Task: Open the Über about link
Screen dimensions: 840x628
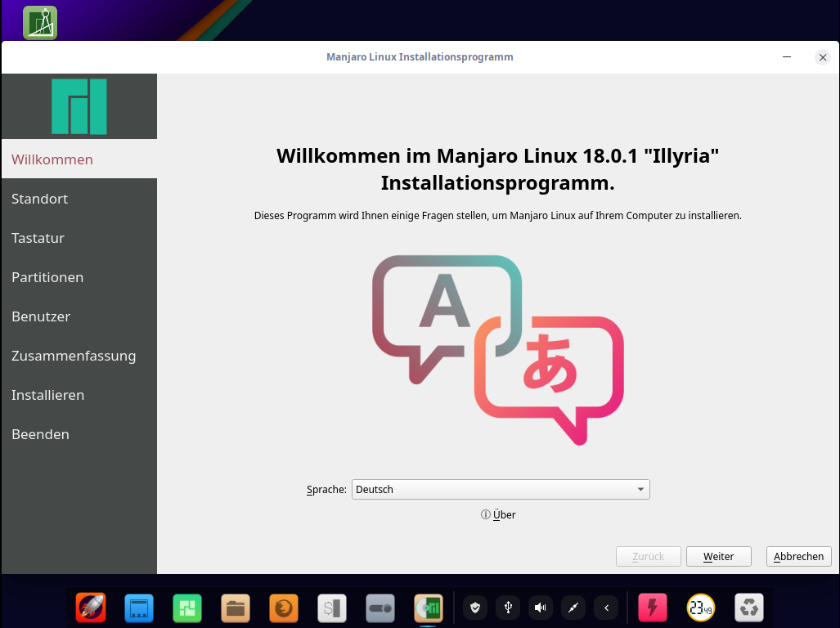Action: pos(499,514)
